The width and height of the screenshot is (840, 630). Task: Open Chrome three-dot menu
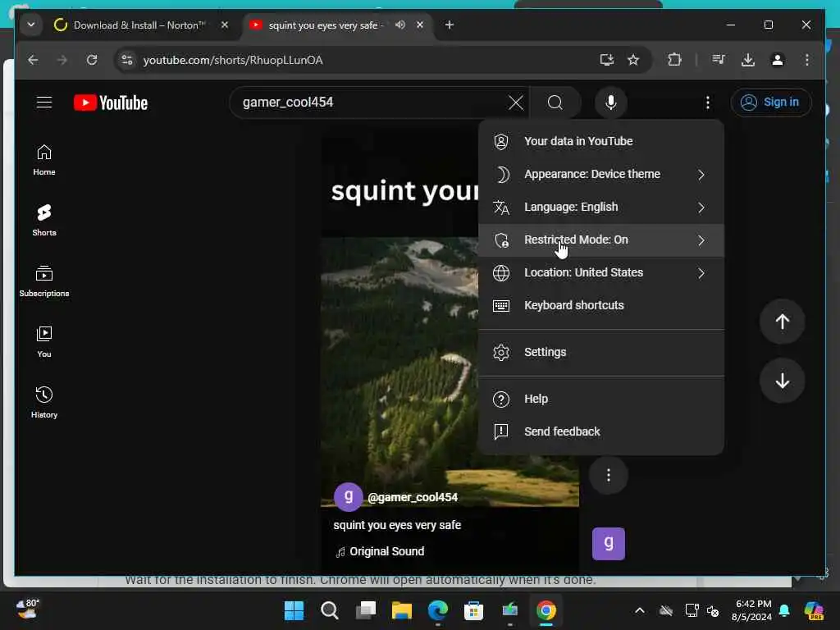pyautogui.click(x=807, y=60)
